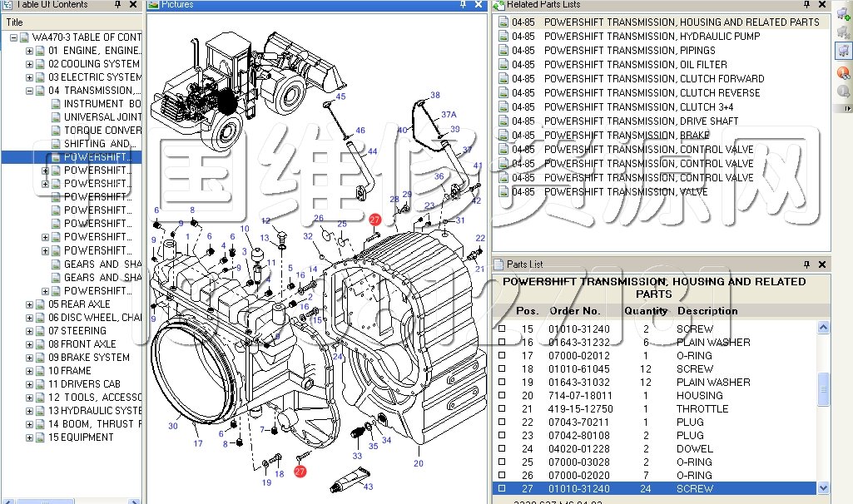Click the orange search-link toolbar icon
The height and width of the screenshot is (504, 853).
(x=843, y=72)
